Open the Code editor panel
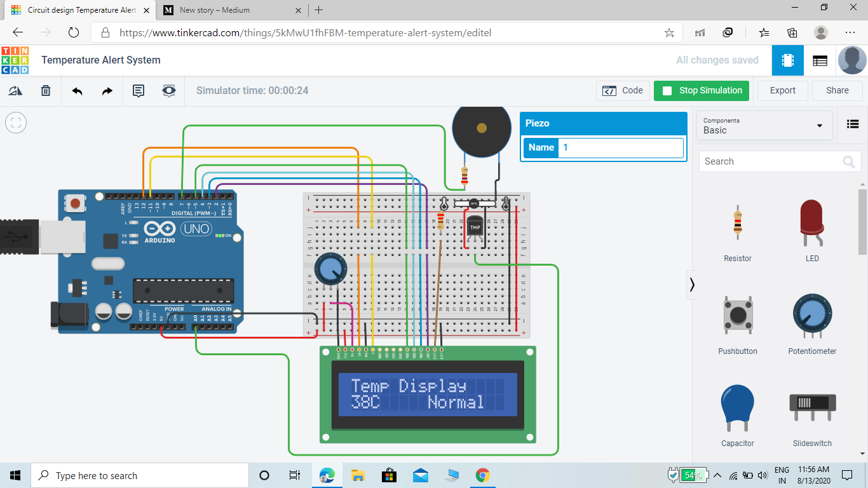The width and height of the screenshot is (868, 488). click(623, 90)
